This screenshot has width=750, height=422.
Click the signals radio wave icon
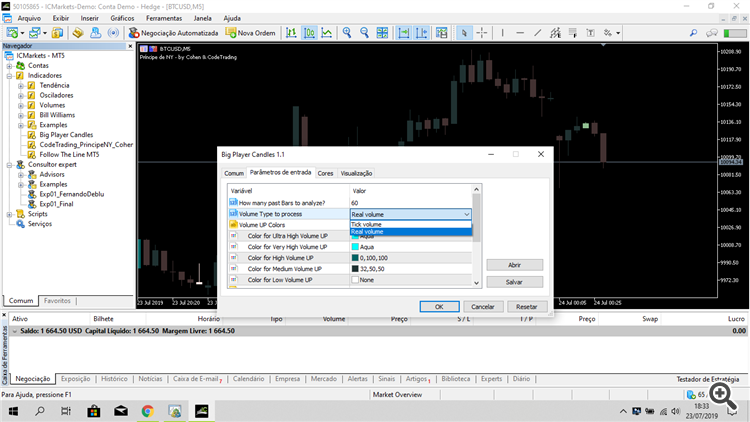113,33
